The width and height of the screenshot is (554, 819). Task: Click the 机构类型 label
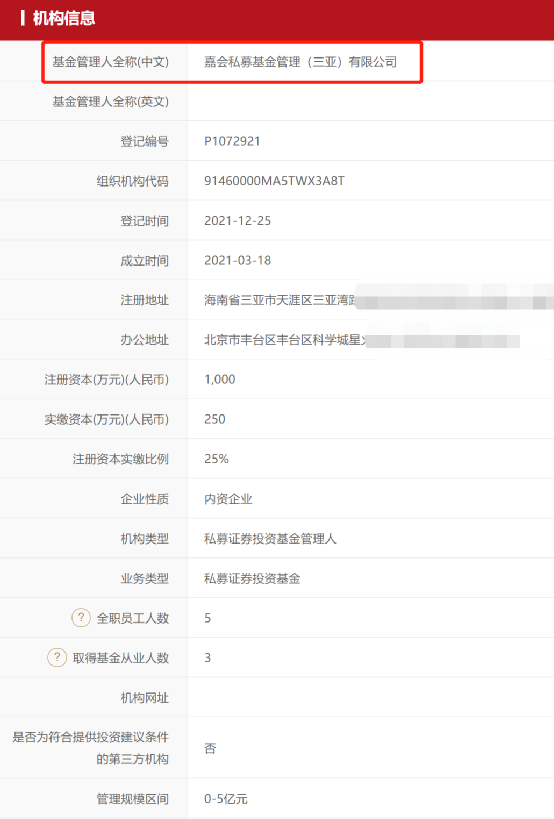click(145, 539)
